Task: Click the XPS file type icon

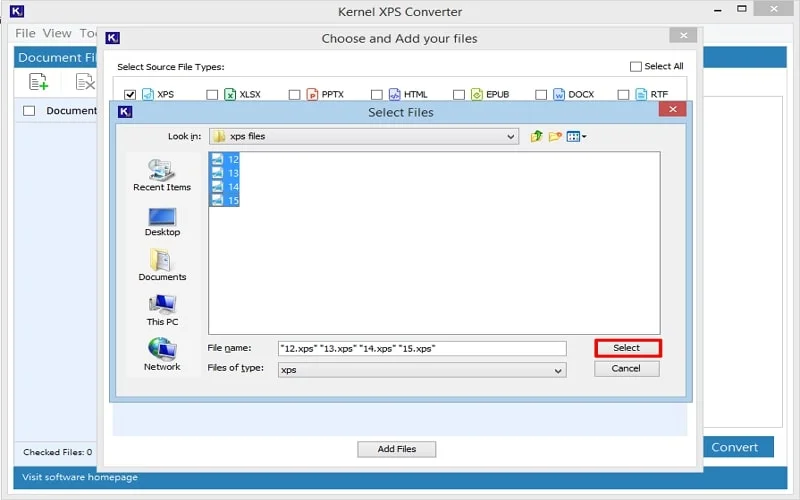Action: point(148,94)
